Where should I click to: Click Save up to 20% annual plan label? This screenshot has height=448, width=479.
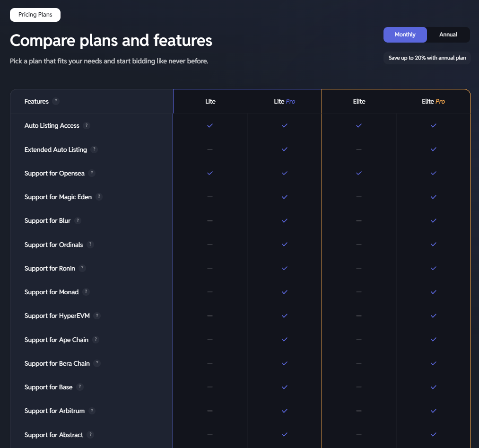tap(427, 58)
